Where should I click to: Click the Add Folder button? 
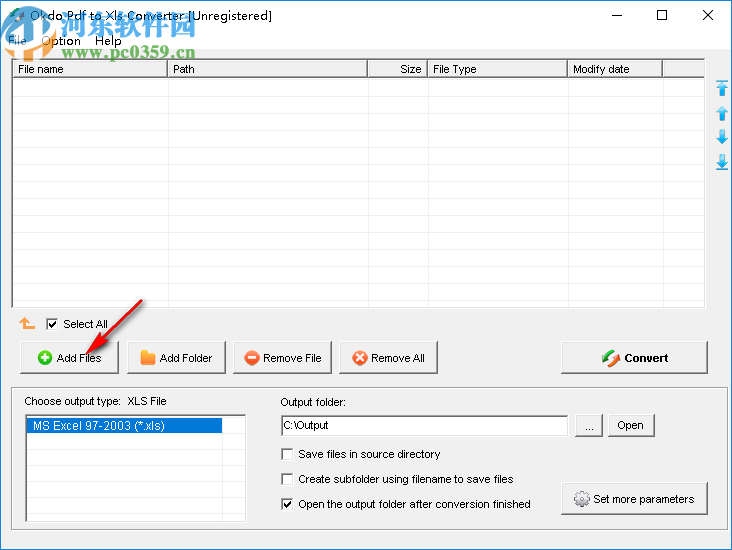[176, 358]
